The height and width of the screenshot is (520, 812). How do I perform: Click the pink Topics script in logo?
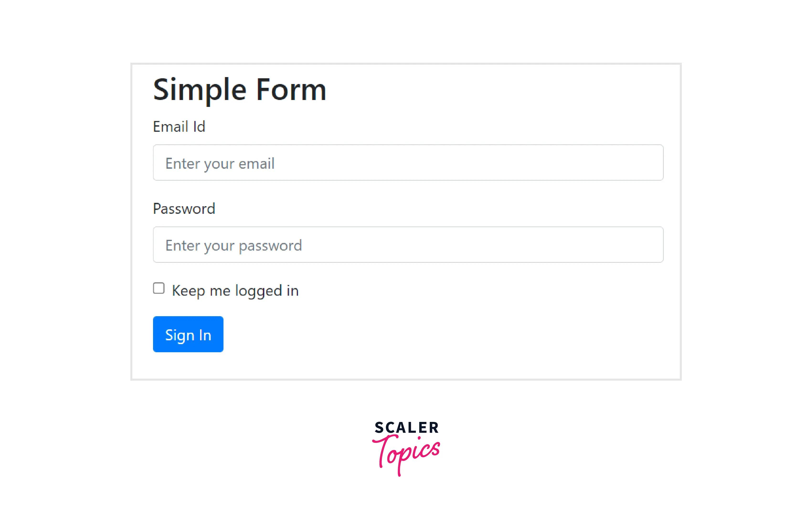click(x=407, y=454)
